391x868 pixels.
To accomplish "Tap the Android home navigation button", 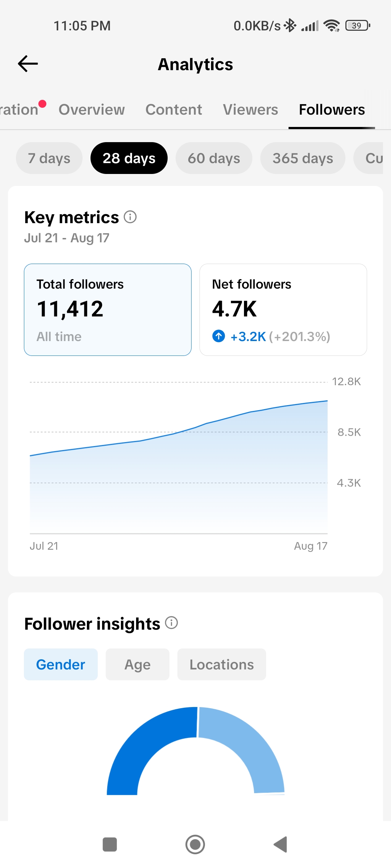I will [195, 844].
